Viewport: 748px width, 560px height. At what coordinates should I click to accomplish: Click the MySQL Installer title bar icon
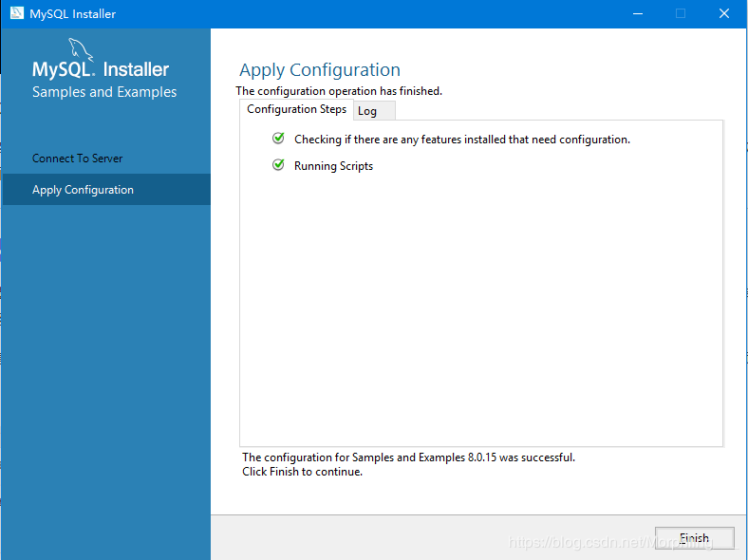click(17, 13)
